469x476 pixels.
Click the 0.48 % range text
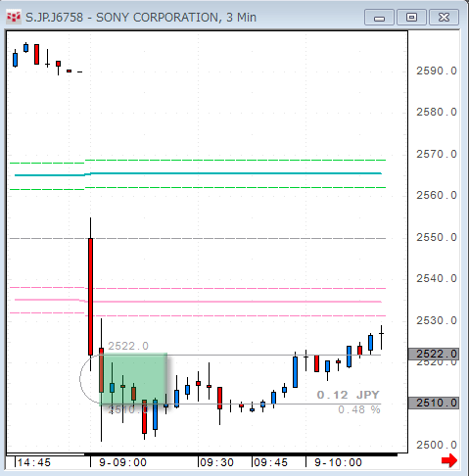click(x=359, y=409)
